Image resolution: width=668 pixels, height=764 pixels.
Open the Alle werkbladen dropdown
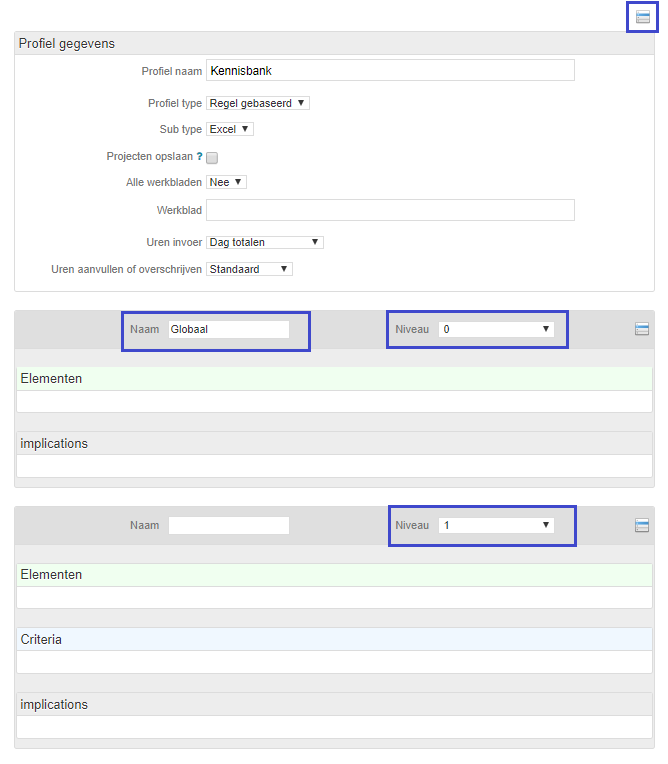(226, 182)
